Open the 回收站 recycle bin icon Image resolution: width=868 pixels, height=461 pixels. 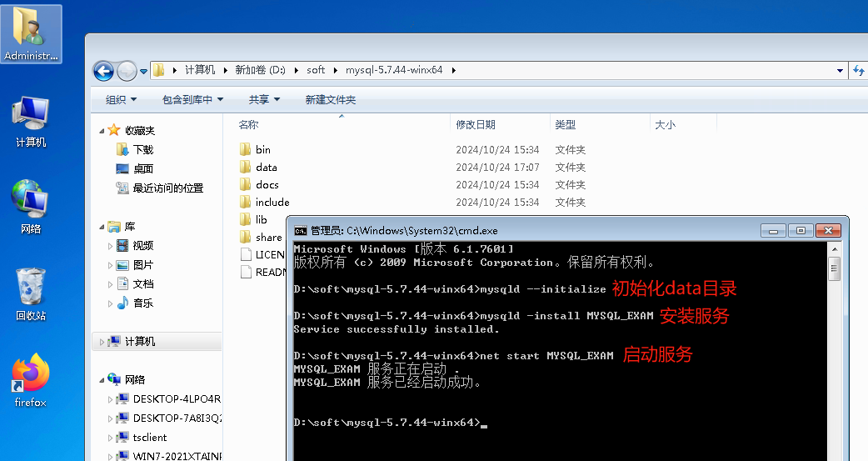pos(31,294)
